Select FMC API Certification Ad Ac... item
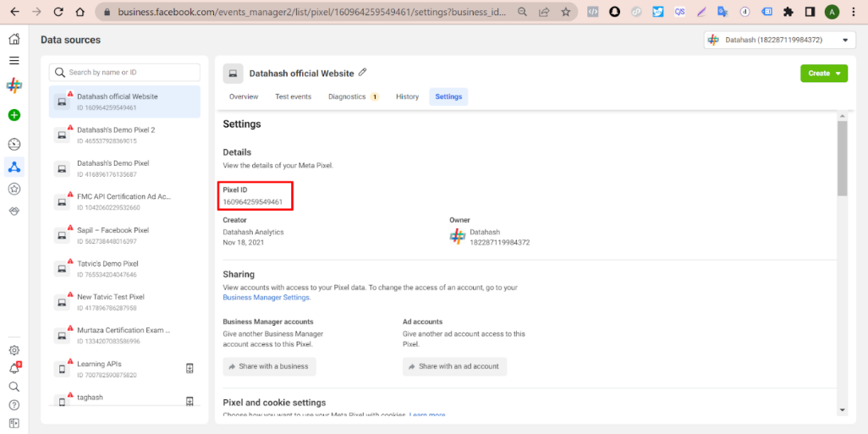 124,201
